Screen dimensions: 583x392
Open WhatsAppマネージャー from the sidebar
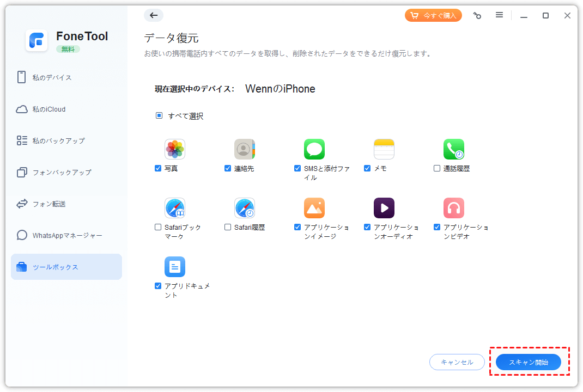[x=66, y=235]
